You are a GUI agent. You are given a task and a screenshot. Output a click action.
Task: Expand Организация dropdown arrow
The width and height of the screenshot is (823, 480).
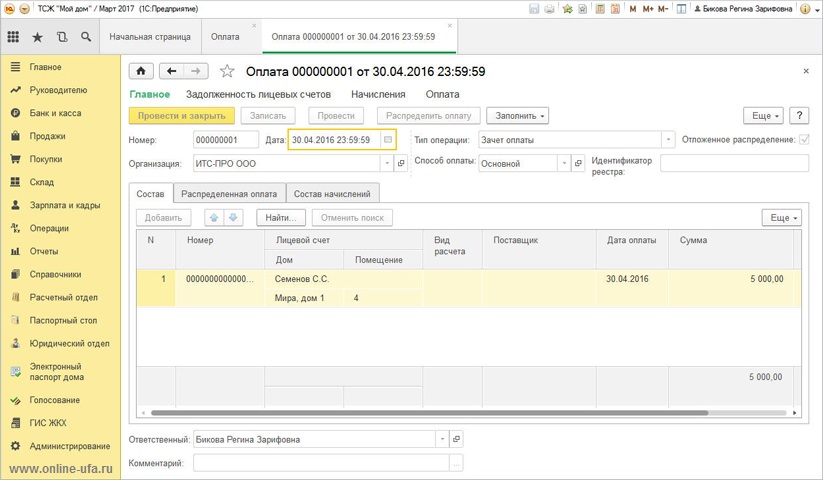[387, 164]
